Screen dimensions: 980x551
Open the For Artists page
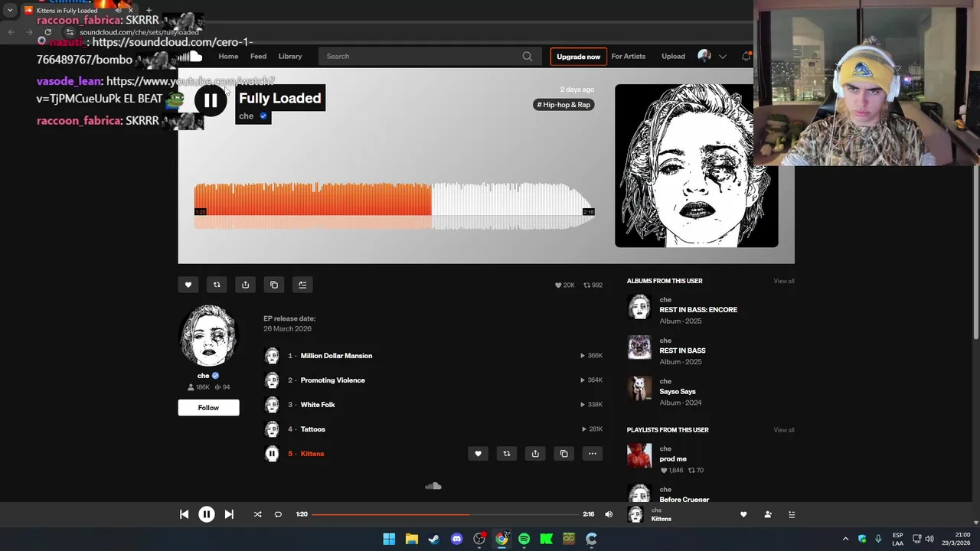pos(629,57)
